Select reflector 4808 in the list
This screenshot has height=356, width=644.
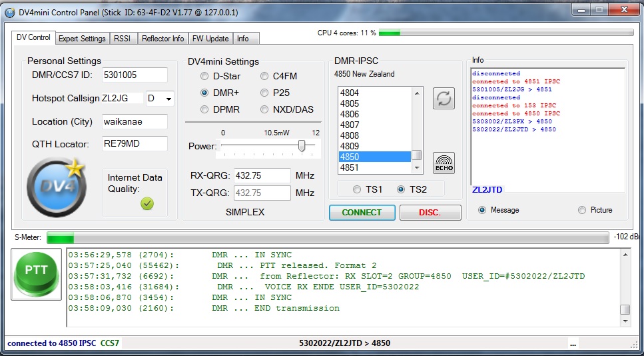[x=374, y=135]
